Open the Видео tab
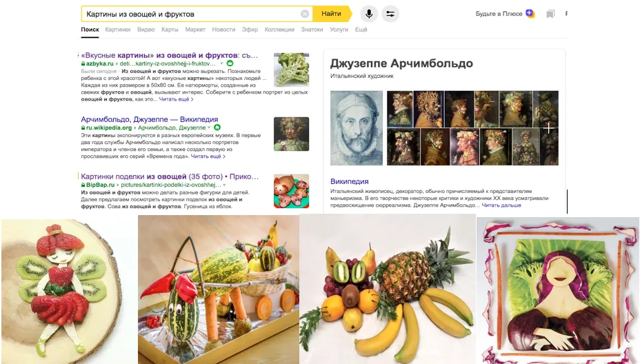 tap(146, 30)
